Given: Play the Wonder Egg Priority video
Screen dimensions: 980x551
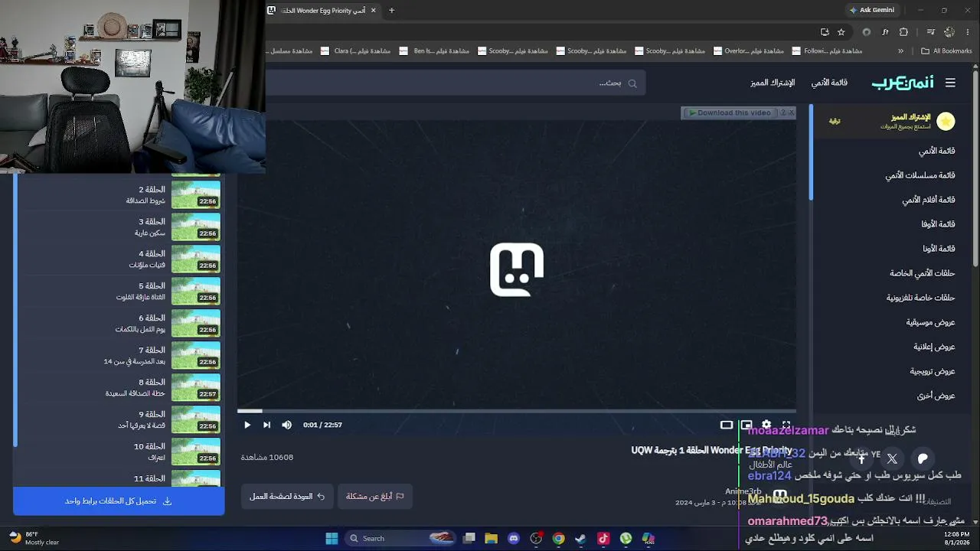Looking at the screenshot, I should (247, 425).
